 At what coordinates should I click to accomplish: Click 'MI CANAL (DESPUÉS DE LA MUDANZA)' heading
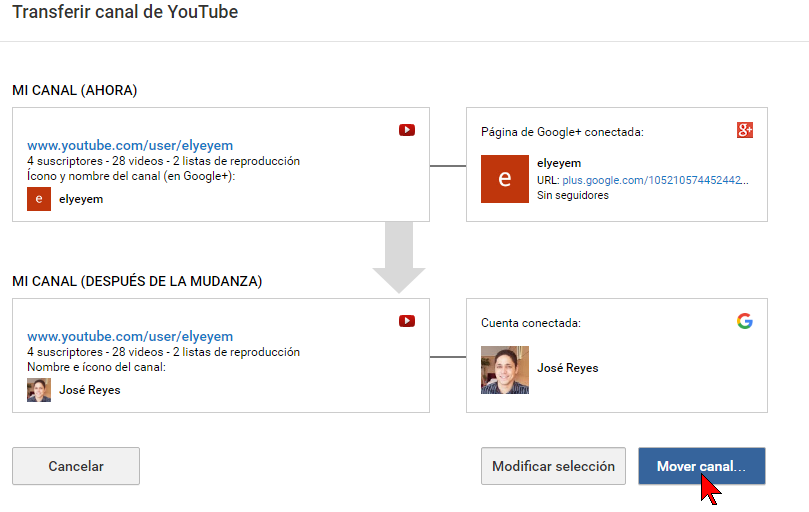point(137,281)
